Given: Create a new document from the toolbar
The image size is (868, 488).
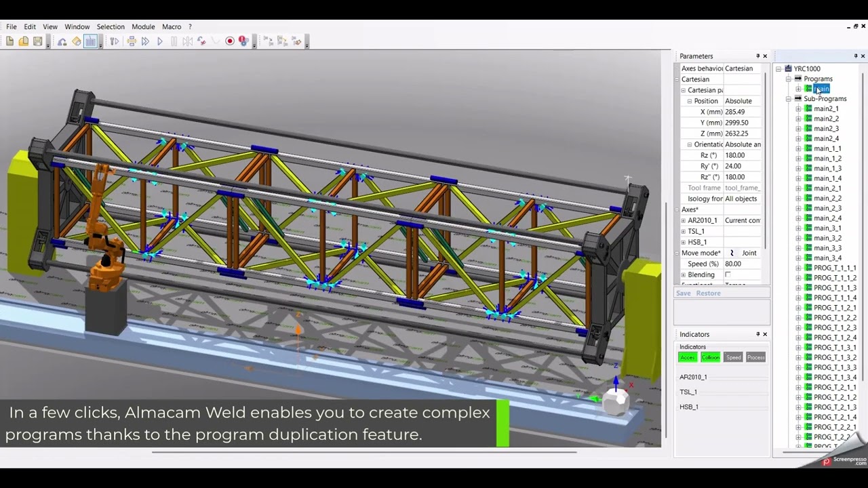Looking at the screenshot, I should click(9, 41).
